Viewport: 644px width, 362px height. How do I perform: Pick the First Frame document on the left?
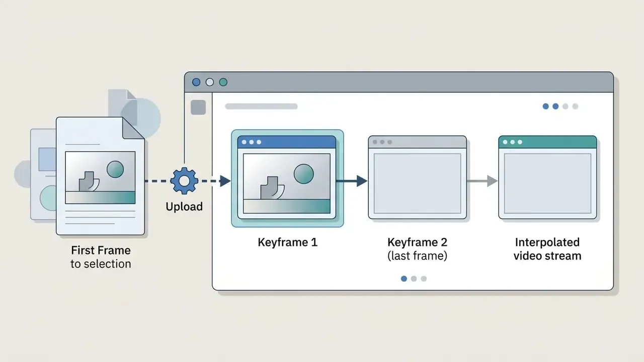point(101,176)
